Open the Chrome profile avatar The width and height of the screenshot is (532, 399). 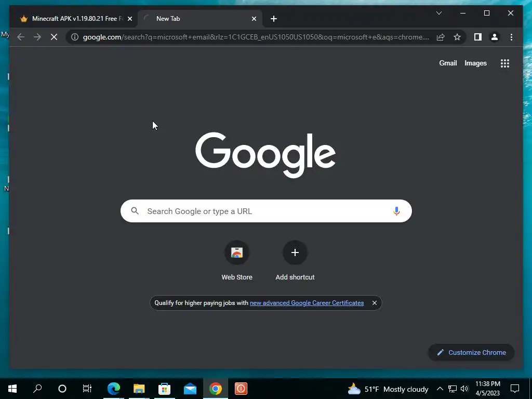pos(495,37)
